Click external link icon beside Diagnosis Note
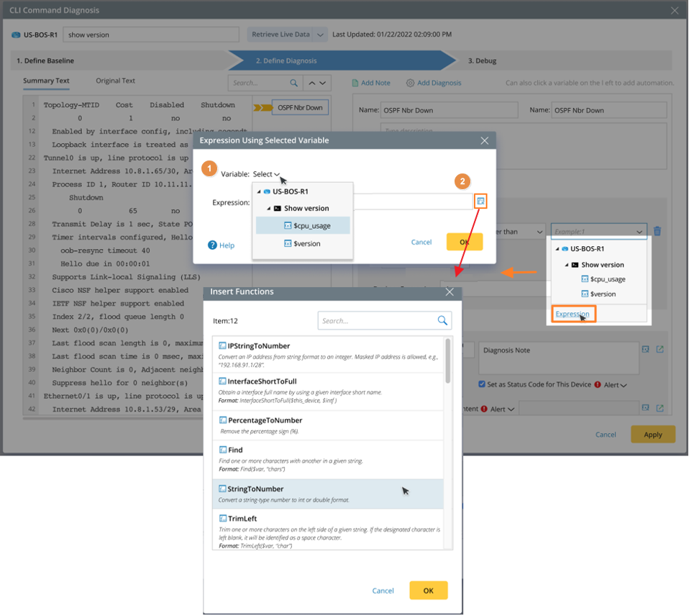 click(x=659, y=349)
